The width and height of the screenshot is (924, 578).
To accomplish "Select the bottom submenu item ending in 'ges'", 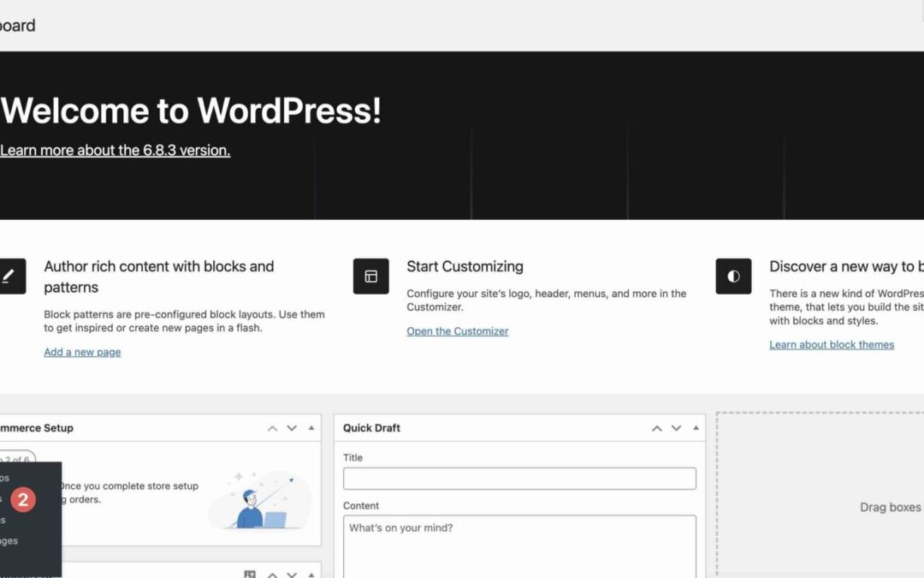I will tap(9, 540).
